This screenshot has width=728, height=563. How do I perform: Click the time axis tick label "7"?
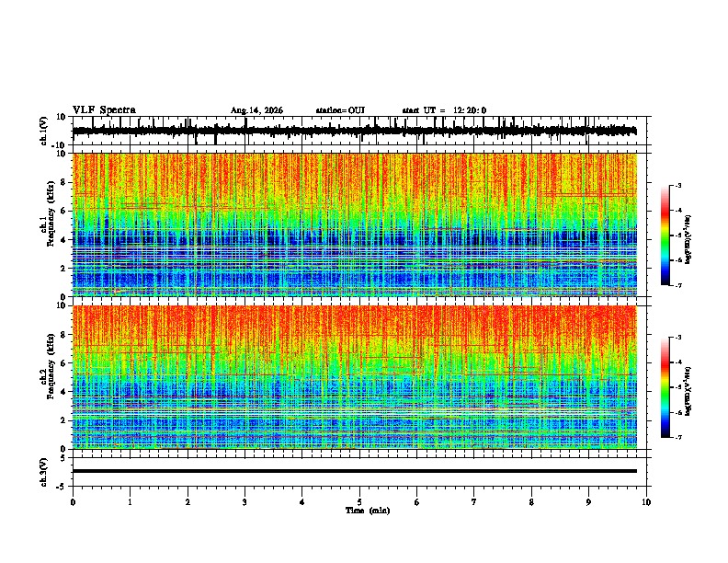474,502
